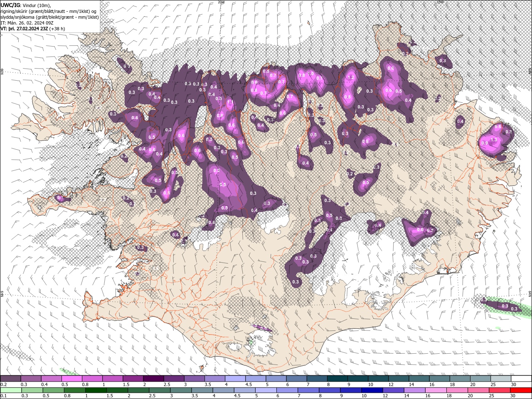Click the top legend swatch above 0.2
This screenshot has height=399, width=532.
(10, 379)
